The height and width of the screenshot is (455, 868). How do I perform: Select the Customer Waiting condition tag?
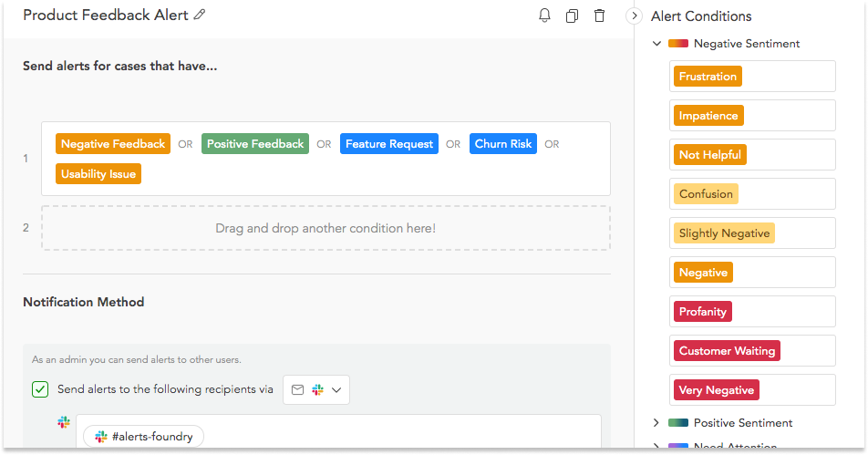pyautogui.click(x=727, y=351)
